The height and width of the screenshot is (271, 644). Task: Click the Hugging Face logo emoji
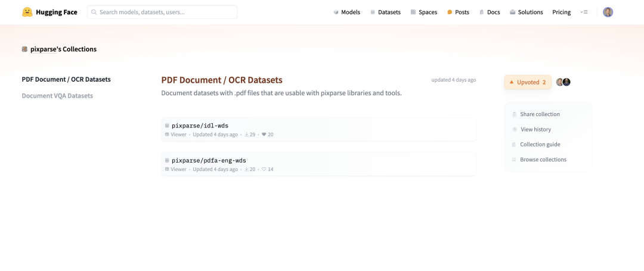(x=27, y=13)
